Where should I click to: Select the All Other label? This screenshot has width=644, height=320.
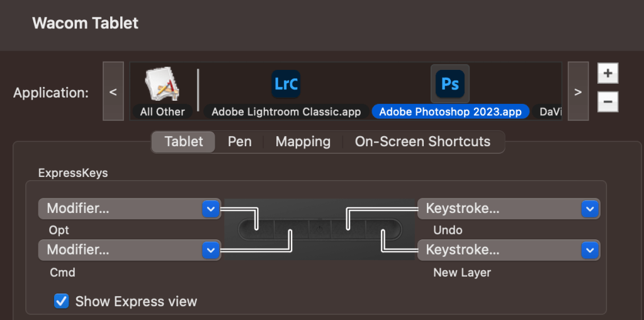[162, 112]
